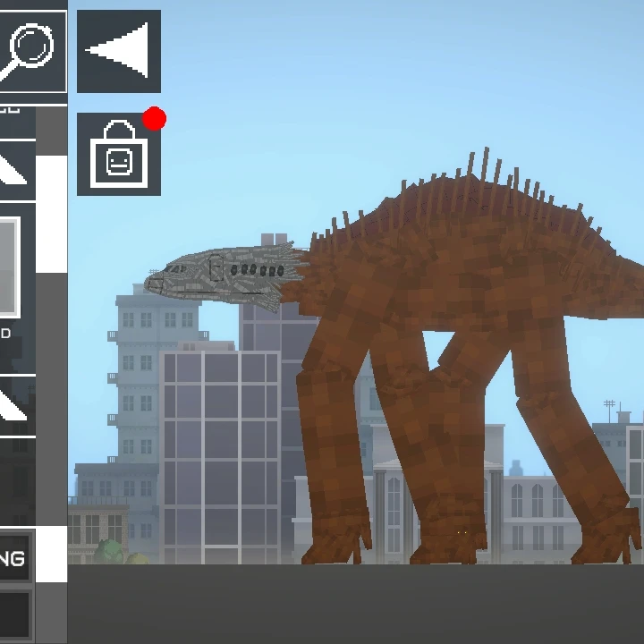This screenshot has height=644, width=644.
Task: Select the gray airplane head of the creature
Action: [x=224, y=273]
